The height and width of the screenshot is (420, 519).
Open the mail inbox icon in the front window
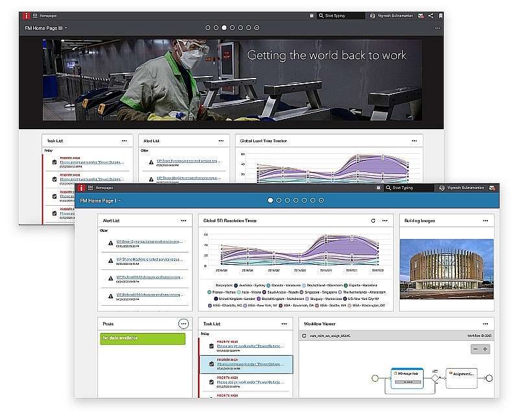(492, 188)
